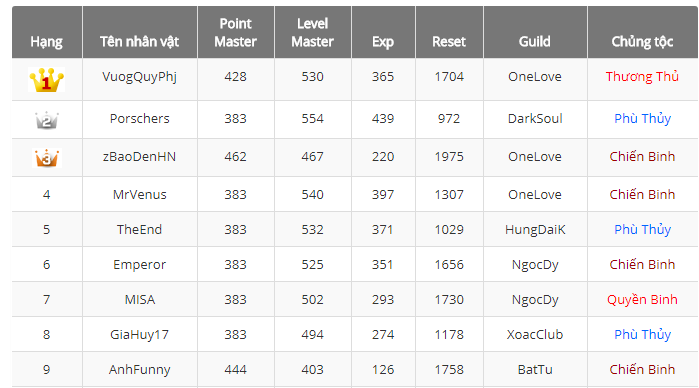Click the zBaoDenHN character name
This screenshot has width=699, height=388.
(140, 157)
